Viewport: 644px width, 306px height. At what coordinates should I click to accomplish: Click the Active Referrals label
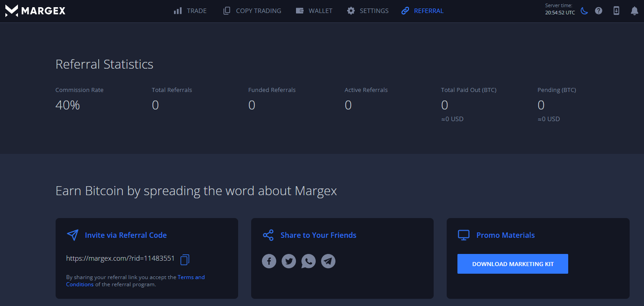(x=366, y=90)
